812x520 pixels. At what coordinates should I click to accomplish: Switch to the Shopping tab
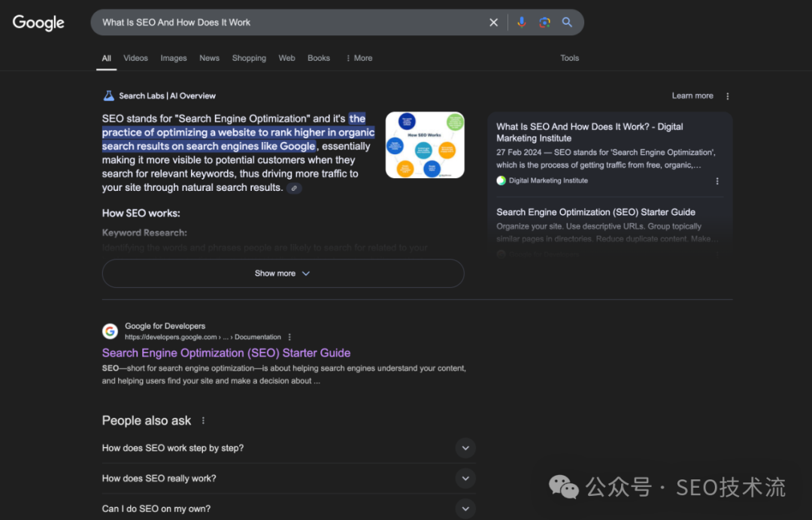click(x=249, y=58)
